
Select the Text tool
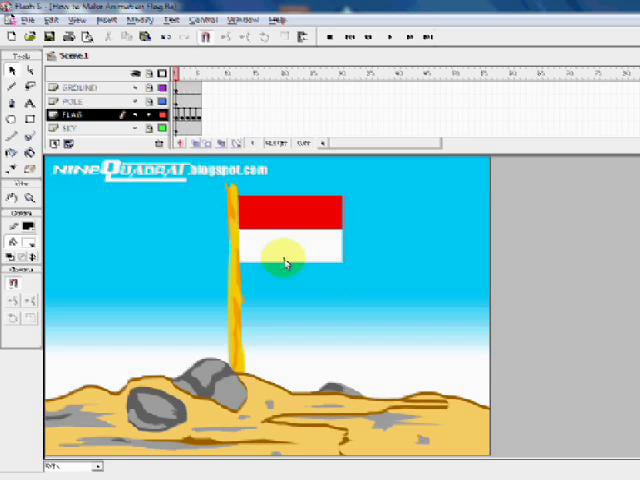click(x=30, y=103)
